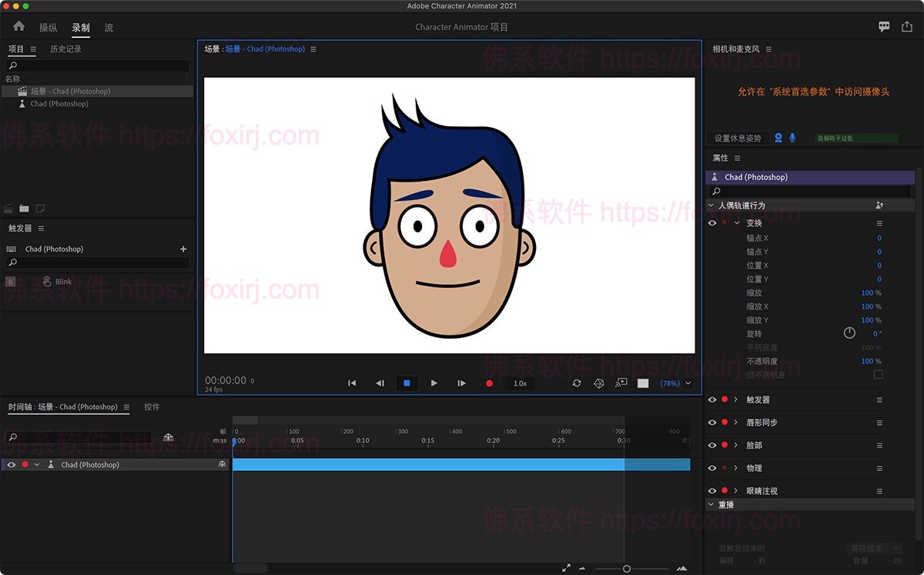Click the webcam icon beside rest pose button
The image size is (924, 575).
tap(778, 138)
